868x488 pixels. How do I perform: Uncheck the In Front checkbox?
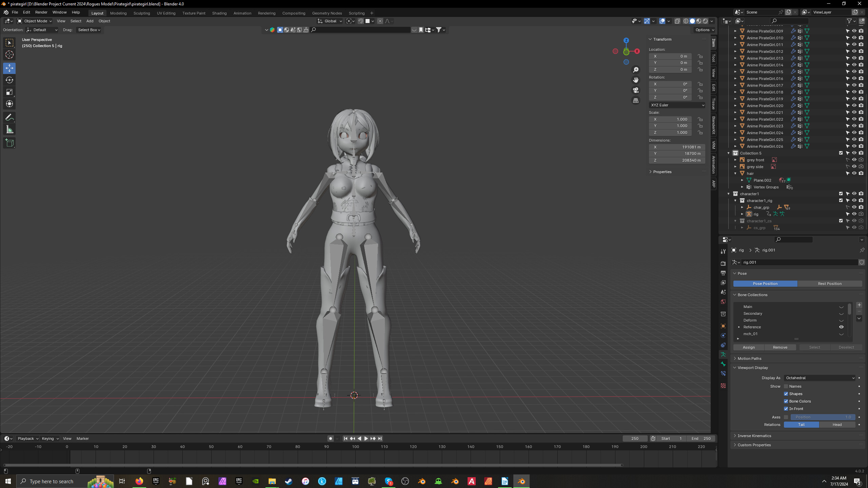tap(786, 409)
